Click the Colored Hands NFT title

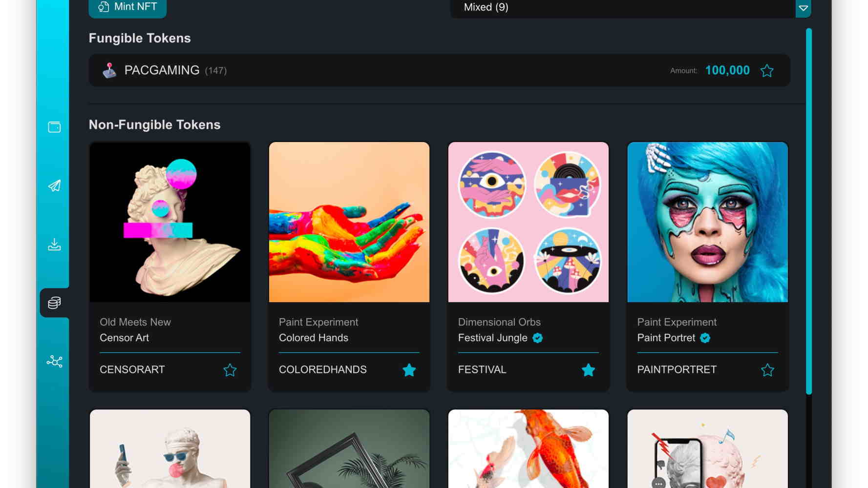click(314, 338)
